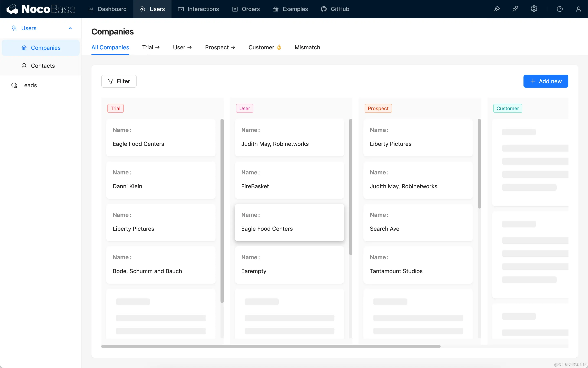This screenshot has height=368, width=588.
Task: Collapse the Users sidebar group chevron
Action: point(70,28)
